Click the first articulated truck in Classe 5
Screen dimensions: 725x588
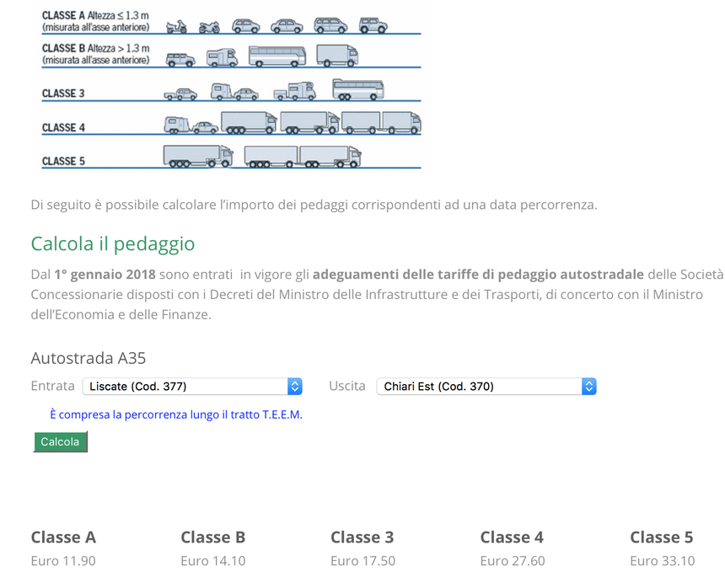point(197,157)
